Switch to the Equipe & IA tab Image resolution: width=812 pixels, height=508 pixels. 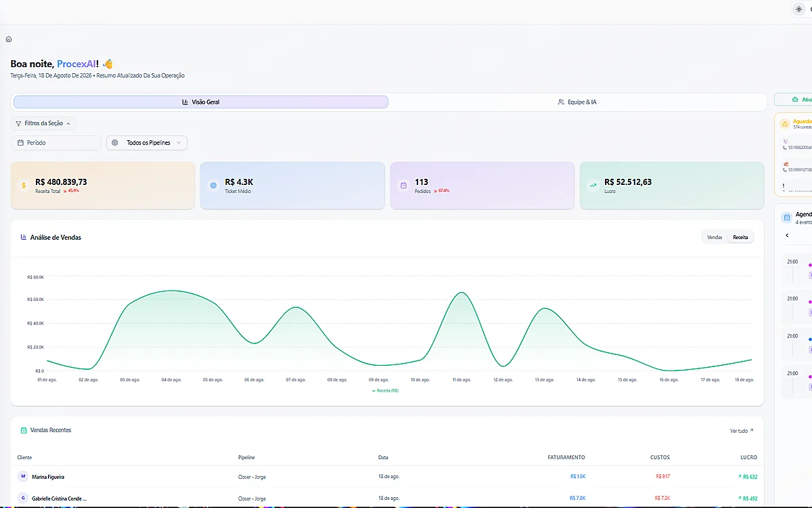coord(577,102)
